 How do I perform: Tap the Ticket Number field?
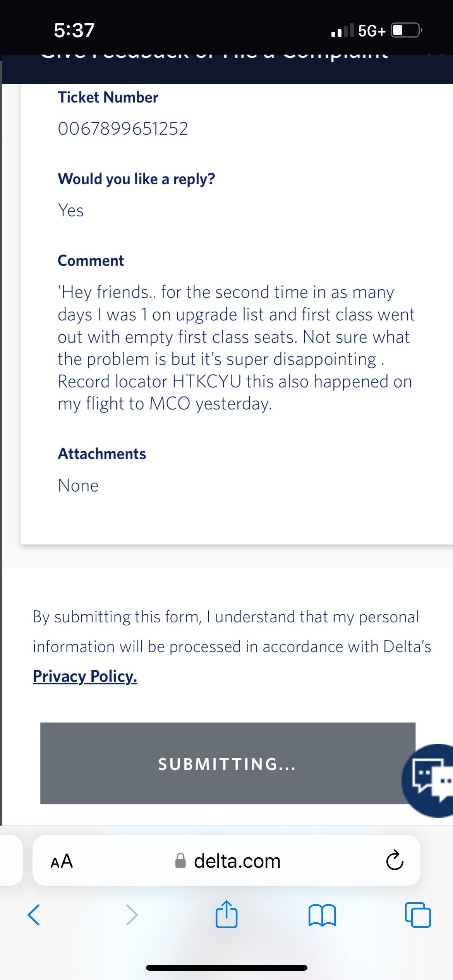(x=124, y=128)
